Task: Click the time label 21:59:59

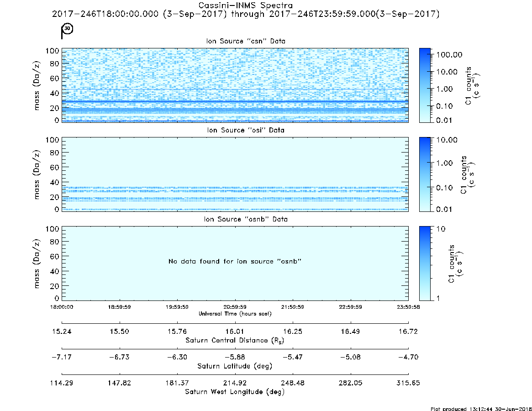Action: point(293,307)
